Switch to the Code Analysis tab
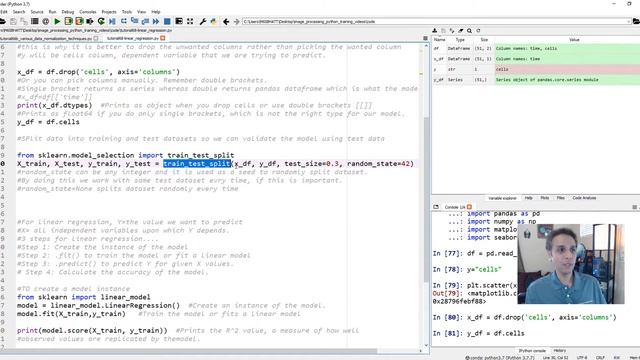This screenshot has height=360, width=640. pyautogui.click(x=584, y=198)
